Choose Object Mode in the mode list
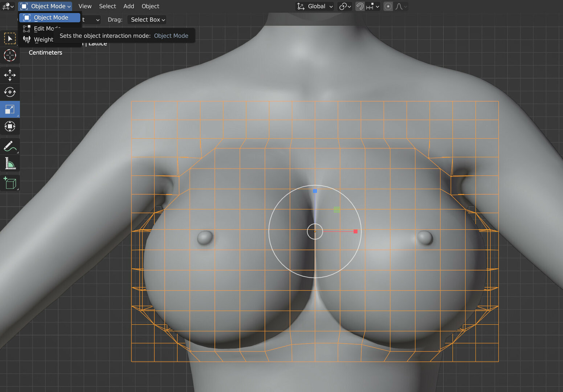 50,17
